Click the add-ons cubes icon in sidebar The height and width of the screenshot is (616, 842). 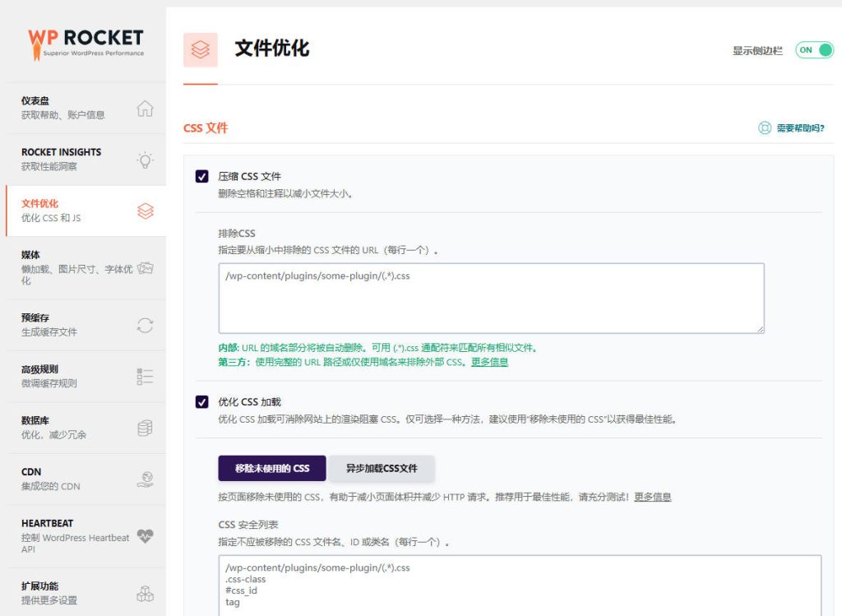coord(145,593)
